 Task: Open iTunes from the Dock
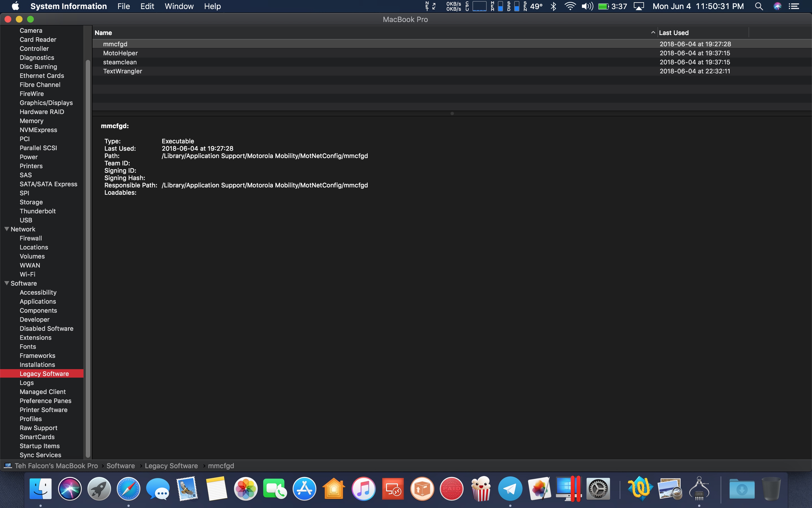[x=363, y=489]
